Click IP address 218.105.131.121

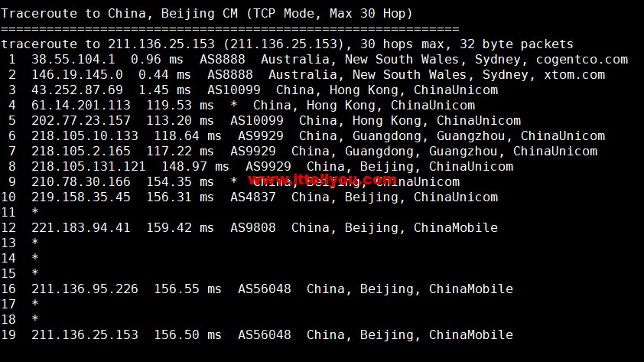88,166
